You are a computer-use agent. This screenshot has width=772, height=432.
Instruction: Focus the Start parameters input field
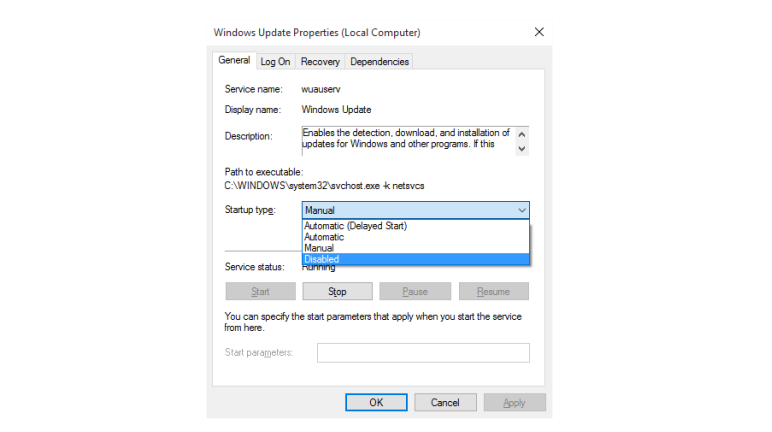pyautogui.click(x=423, y=353)
